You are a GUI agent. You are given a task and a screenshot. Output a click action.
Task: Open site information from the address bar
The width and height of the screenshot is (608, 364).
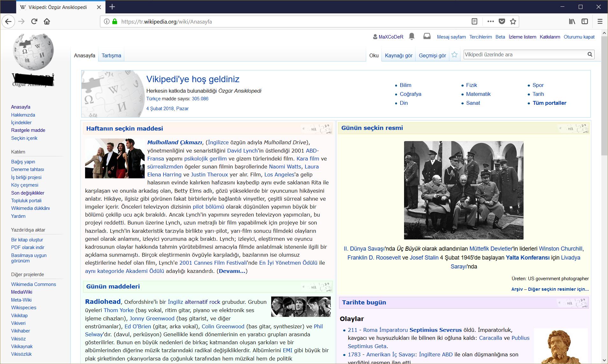(106, 22)
